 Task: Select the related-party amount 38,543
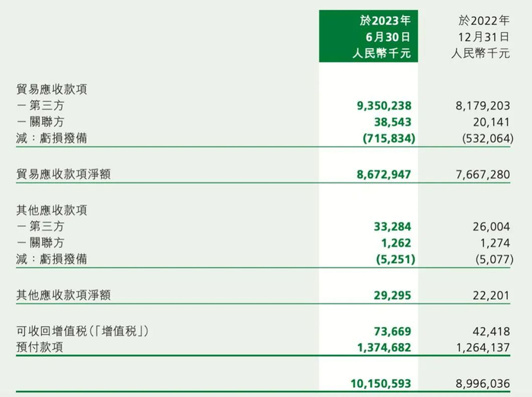[390, 122]
